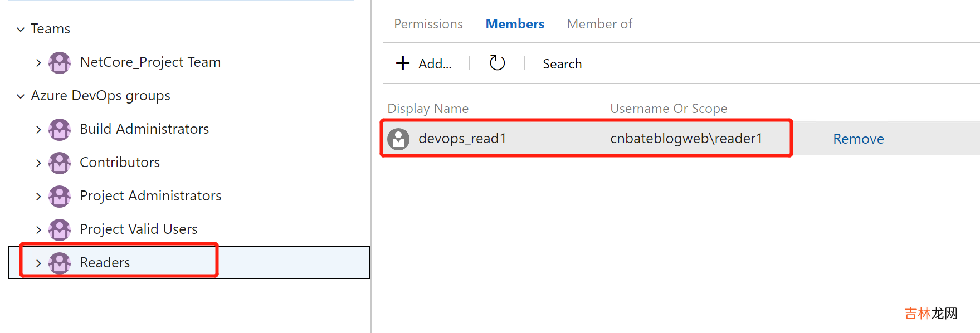Expand the NetCore_Project Team node
The height and width of the screenshot is (333, 980).
(x=38, y=63)
